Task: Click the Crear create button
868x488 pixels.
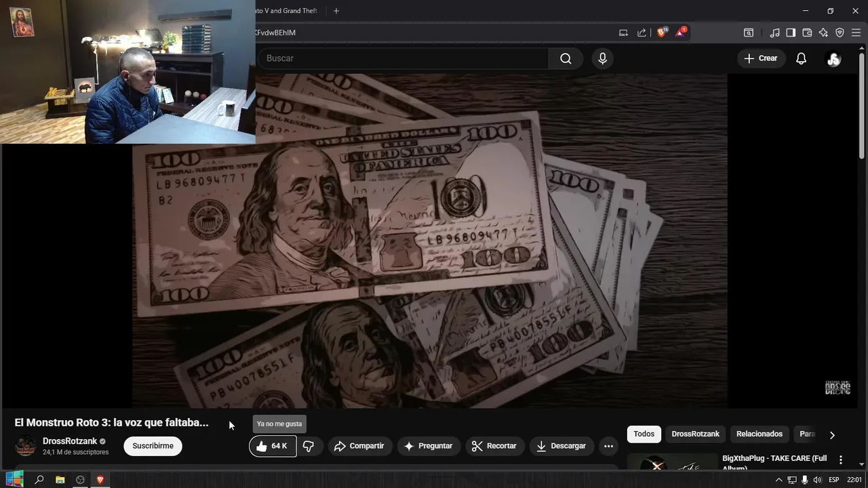Action: click(760, 58)
